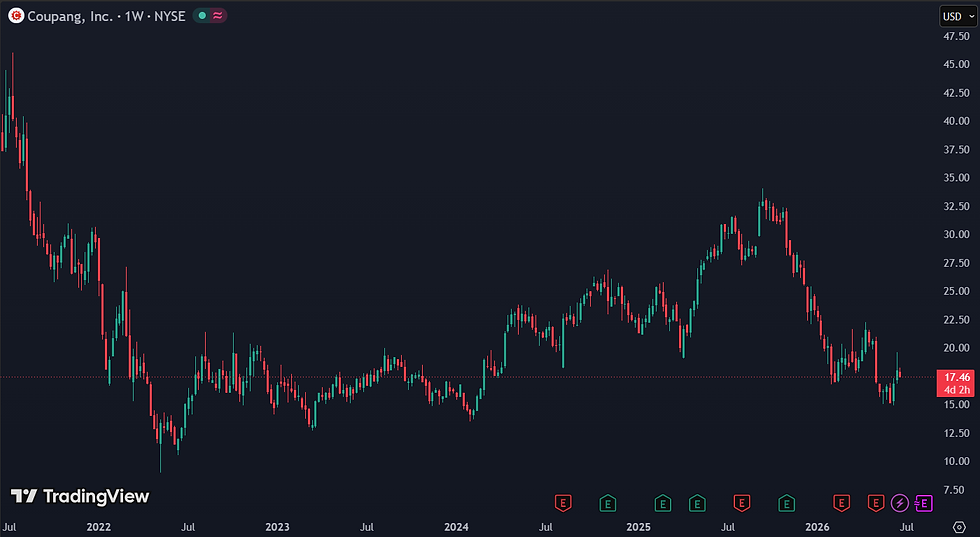The height and width of the screenshot is (537, 980).
Task: Click the 45.00 price scale label
Action: [956, 64]
